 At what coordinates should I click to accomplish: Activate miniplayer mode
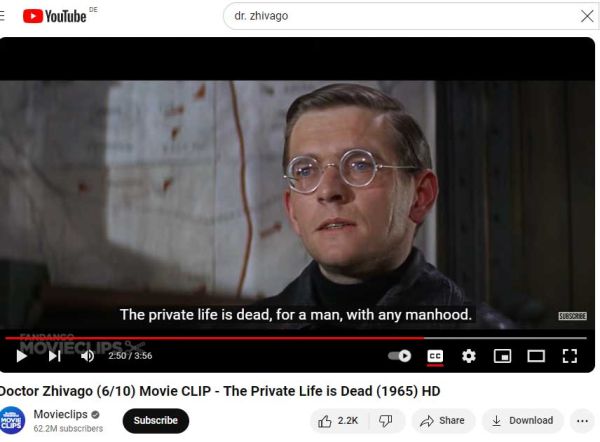coord(502,356)
